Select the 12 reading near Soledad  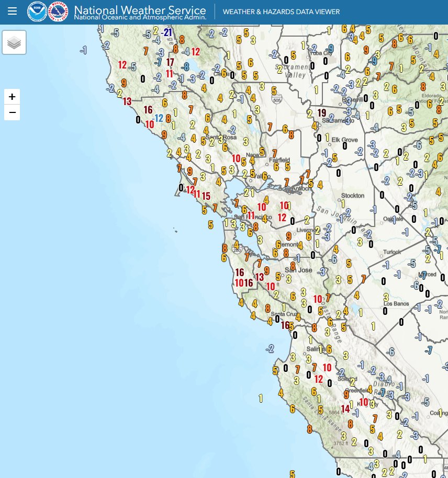(x=319, y=379)
